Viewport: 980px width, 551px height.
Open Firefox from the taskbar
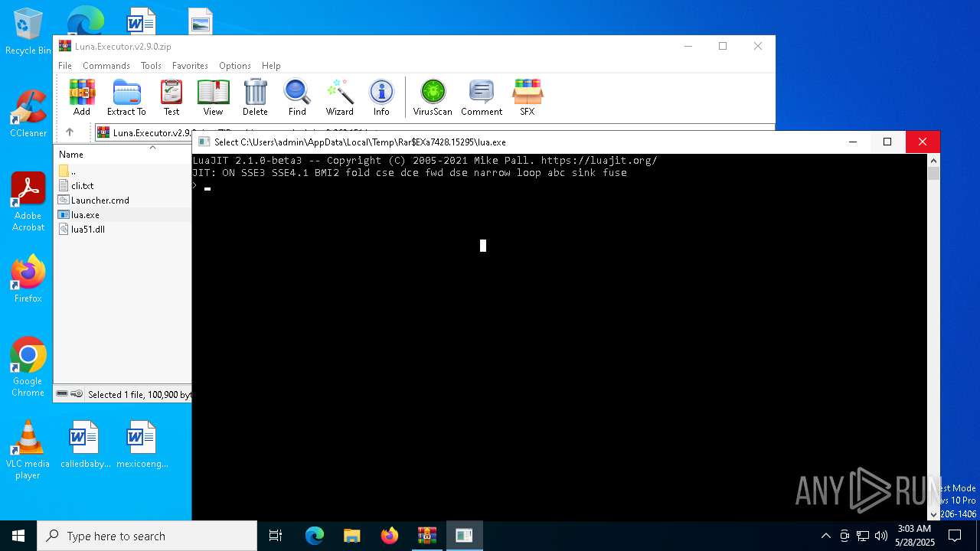[390, 536]
